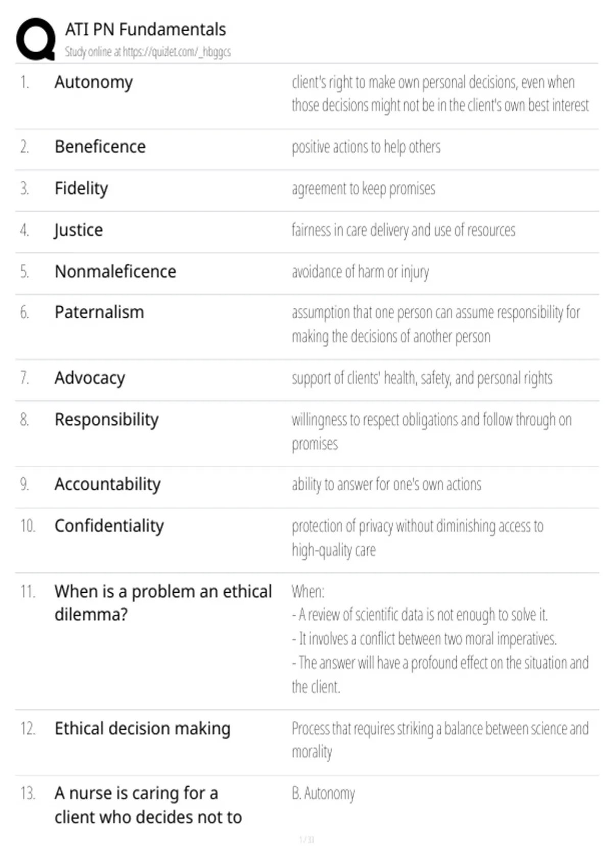Image resolution: width=613 pixels, height=868 pixels.
Task: Open the quizlet.com study online link
Action: tap(148, 52)
